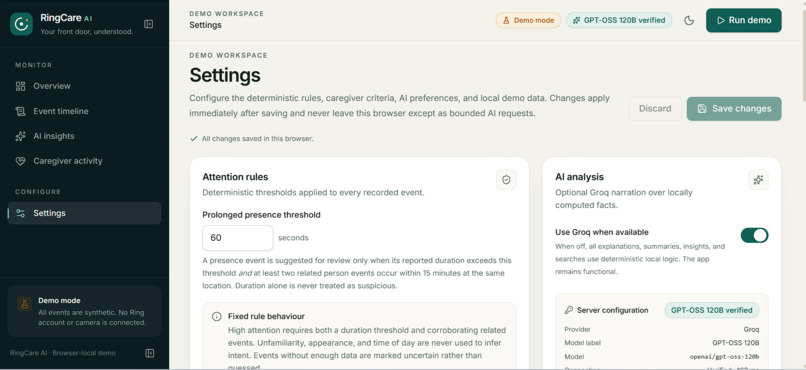
Task: Toggle dark mode with the moon icon
Action: (x=689, y=21)
